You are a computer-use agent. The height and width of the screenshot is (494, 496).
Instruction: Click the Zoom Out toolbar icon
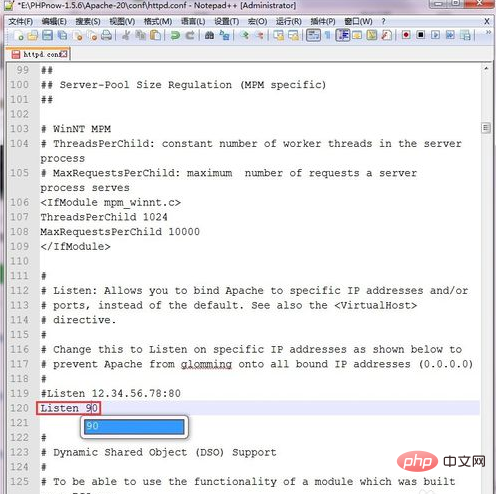[x=259, y=35]
